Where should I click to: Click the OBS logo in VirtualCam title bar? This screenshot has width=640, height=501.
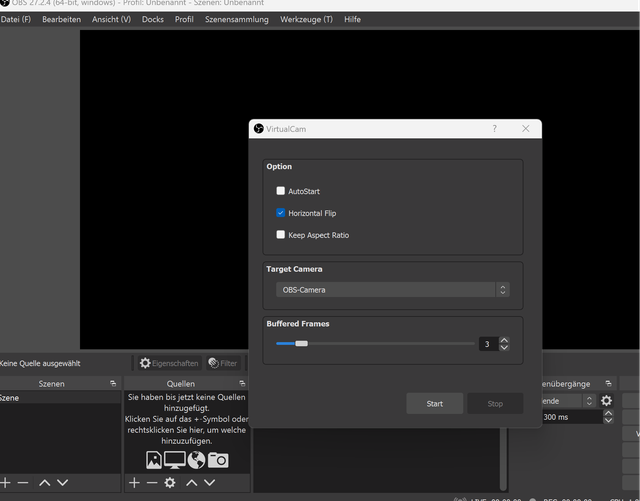(x=259, y=129)
